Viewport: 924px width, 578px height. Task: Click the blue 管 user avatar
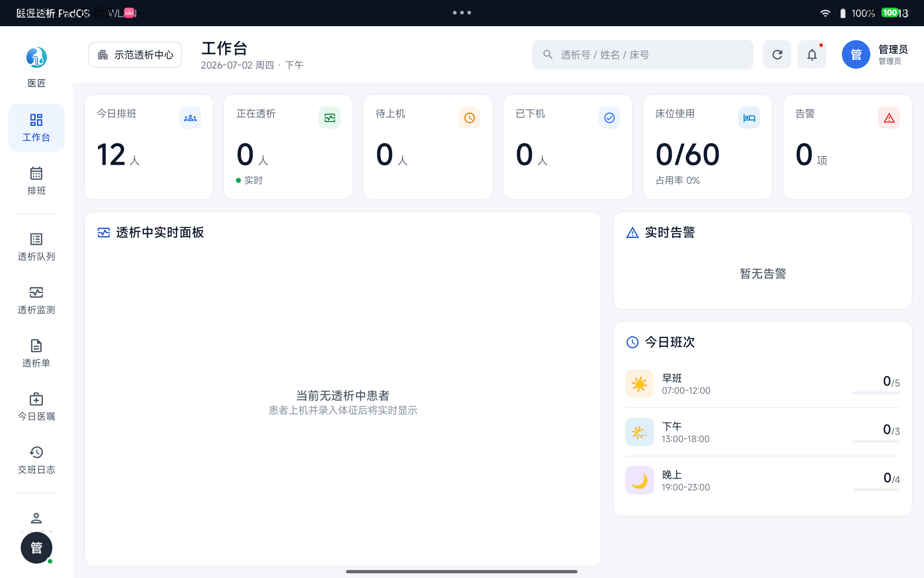(856, 55)
